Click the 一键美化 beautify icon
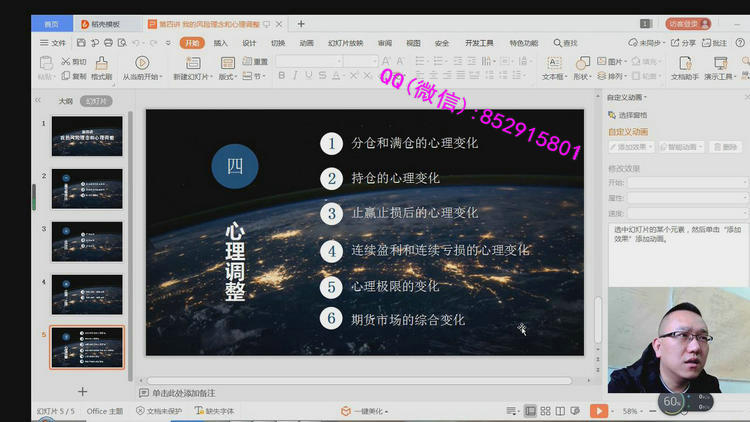Image resolution: width=750 pixels, height=422 pixels. (346, 411)
